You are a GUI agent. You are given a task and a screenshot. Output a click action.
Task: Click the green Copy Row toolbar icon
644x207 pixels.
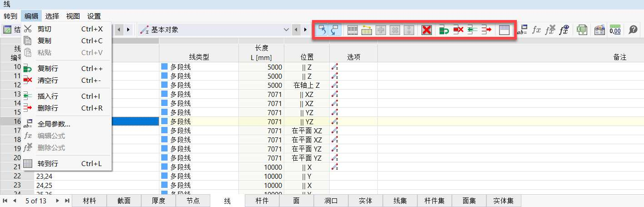point(444,30)
